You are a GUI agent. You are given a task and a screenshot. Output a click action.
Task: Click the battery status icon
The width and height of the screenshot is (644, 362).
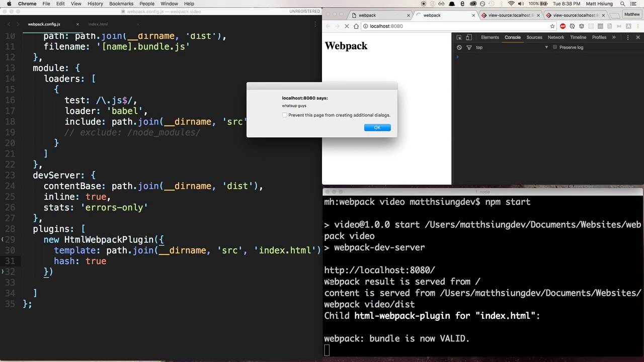pos(539,4)
